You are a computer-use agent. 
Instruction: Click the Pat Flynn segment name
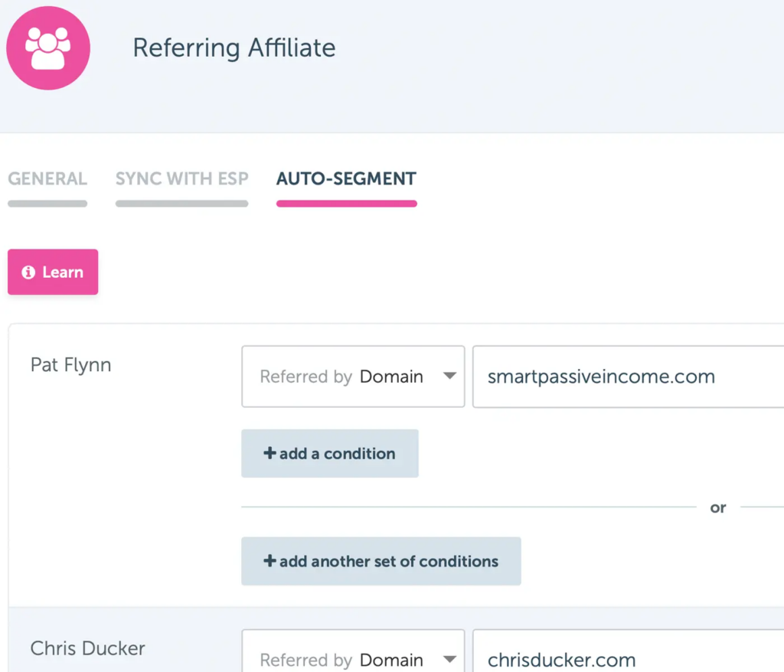click(70, 365)
